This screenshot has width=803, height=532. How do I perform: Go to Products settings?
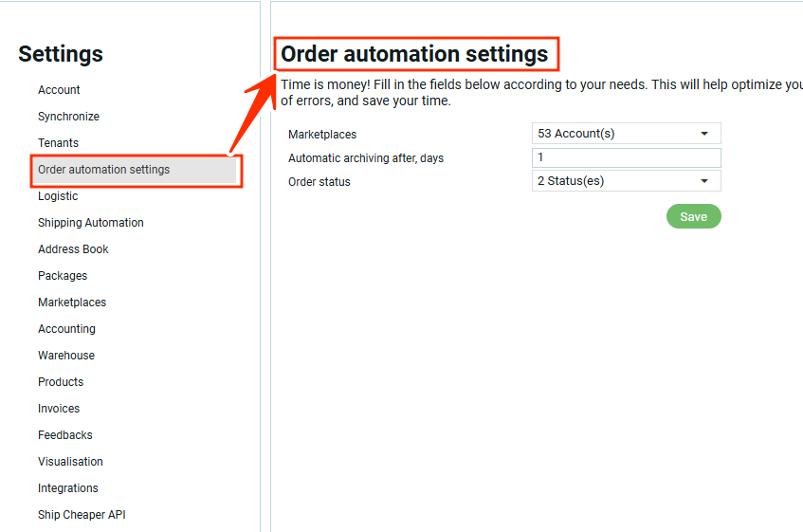[x=61, y=382]
